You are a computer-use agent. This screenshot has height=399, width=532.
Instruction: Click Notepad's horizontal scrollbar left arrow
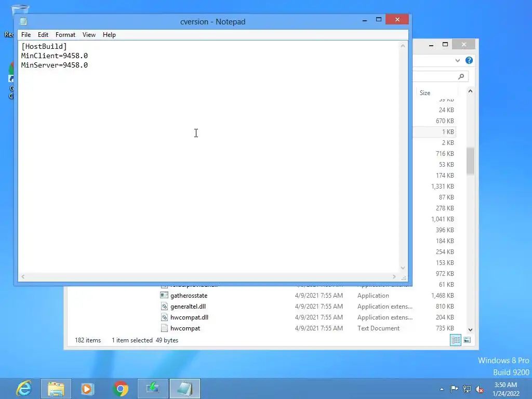click(23, 276)
